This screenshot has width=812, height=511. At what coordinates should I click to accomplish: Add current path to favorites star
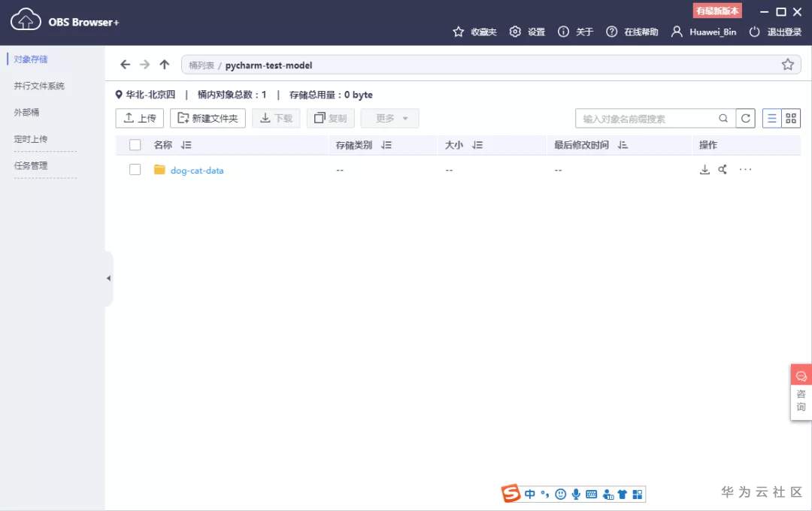(x=788, y=64)
